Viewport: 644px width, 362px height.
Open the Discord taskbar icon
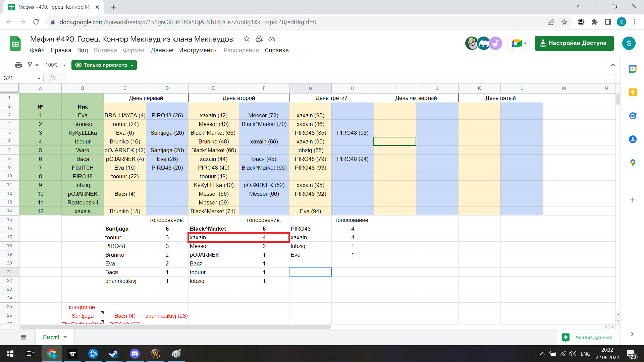135,354
